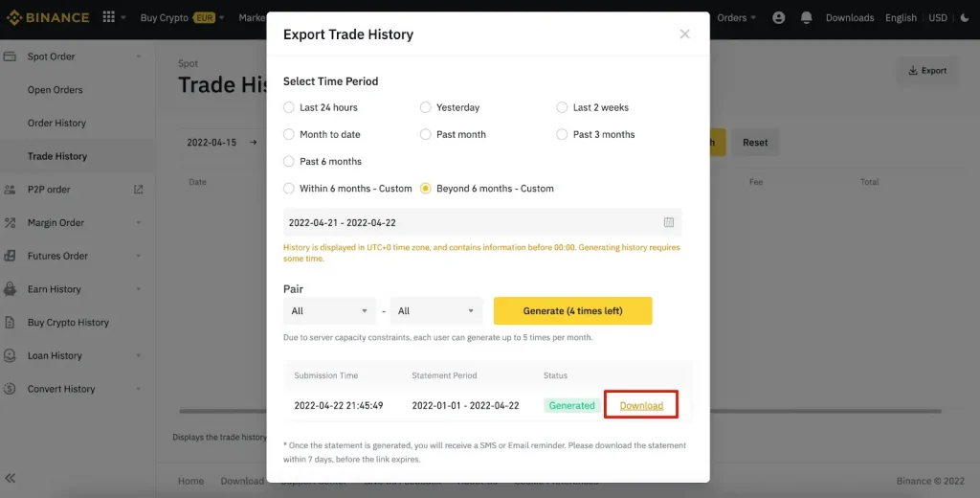Open the user profile account icon
The width and height of the screenshot is (980, 498).
click(x=778, y=17)
